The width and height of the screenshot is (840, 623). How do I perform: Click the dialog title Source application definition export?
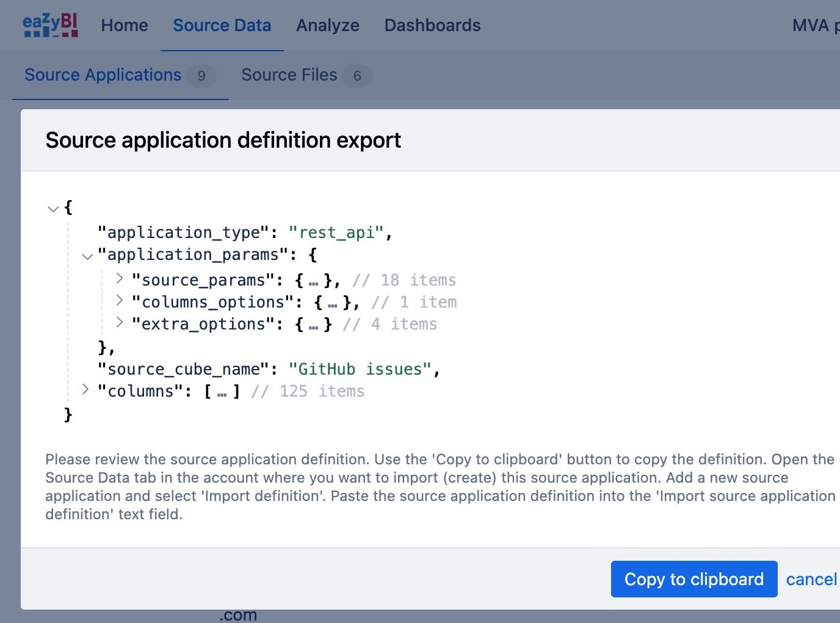(x=223, y=140)
